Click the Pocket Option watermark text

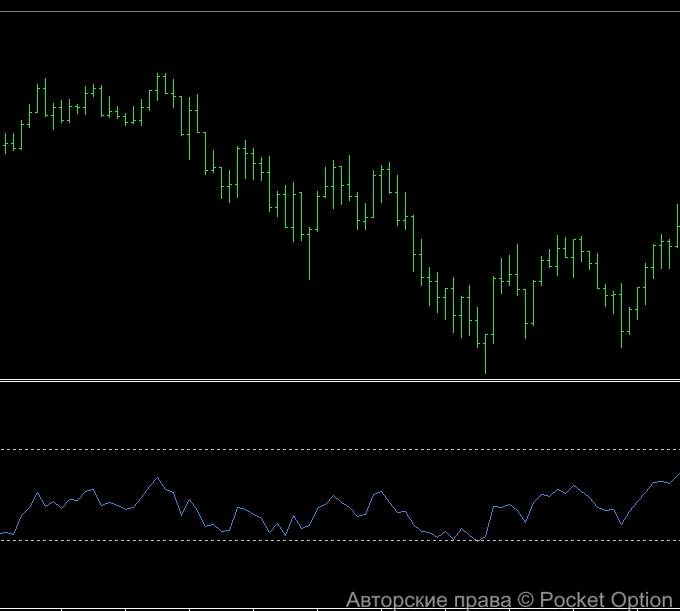coord(606,600)
